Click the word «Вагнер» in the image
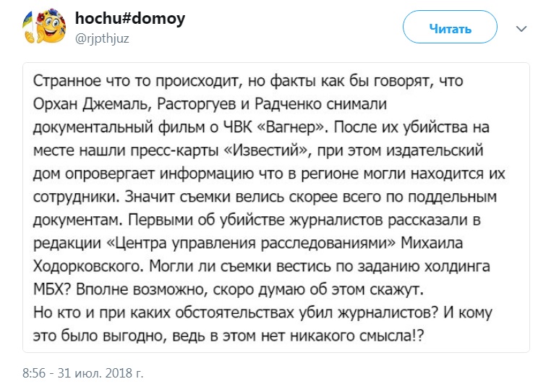 (291, 127)
